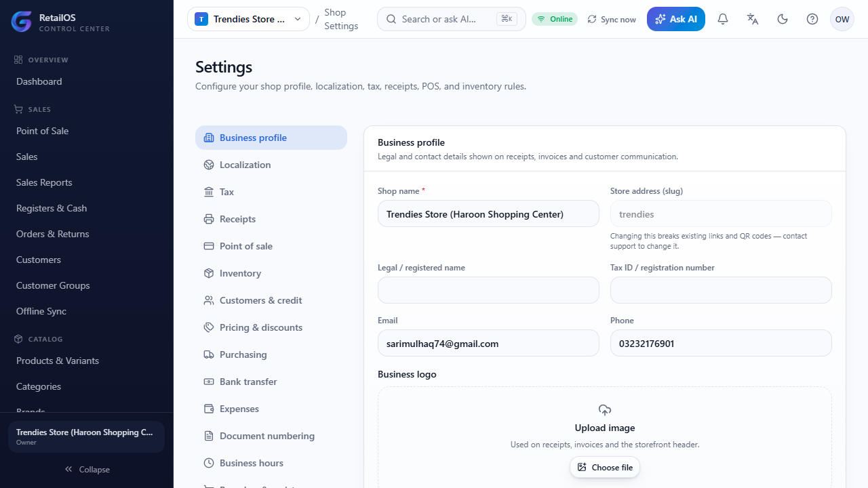Collapse the sidebar with Collapse chevrons

[x=87, y=469]
